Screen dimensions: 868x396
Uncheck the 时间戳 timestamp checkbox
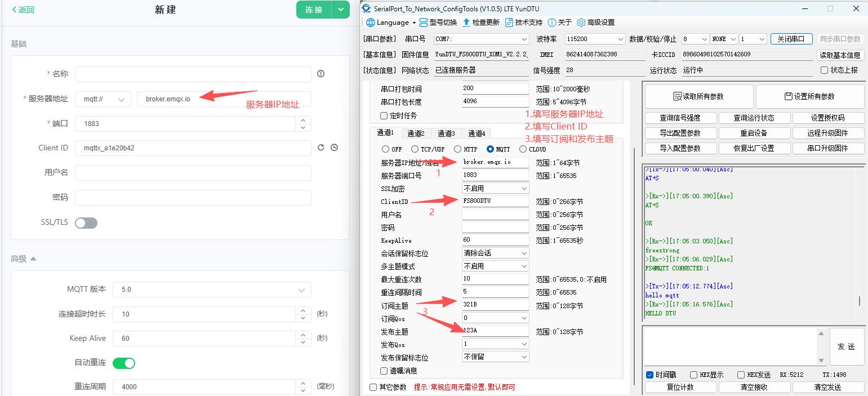(x=649, y=375)
